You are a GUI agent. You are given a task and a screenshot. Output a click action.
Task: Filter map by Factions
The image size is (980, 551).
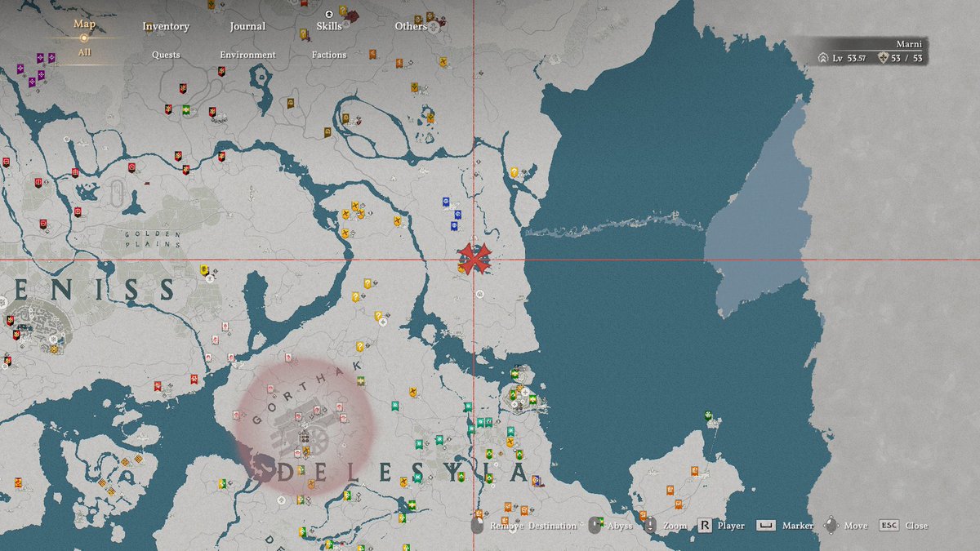coord(329,55)
